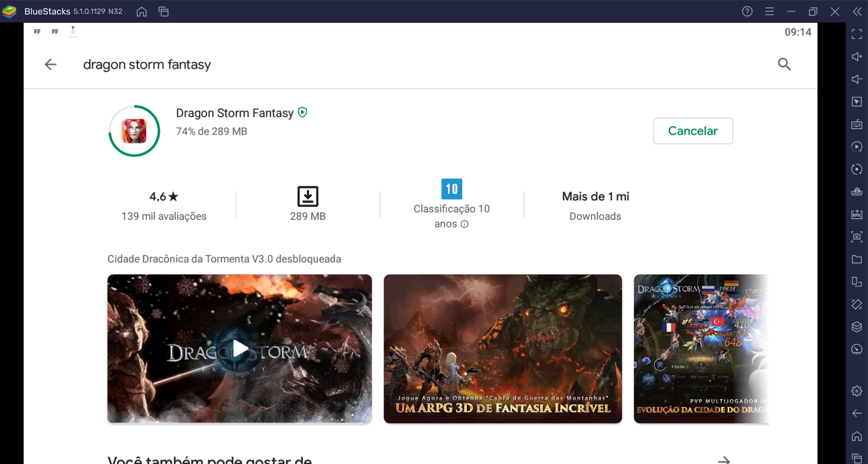
Task: Open the sync operations circular icon
Action: tap(857, 169)
